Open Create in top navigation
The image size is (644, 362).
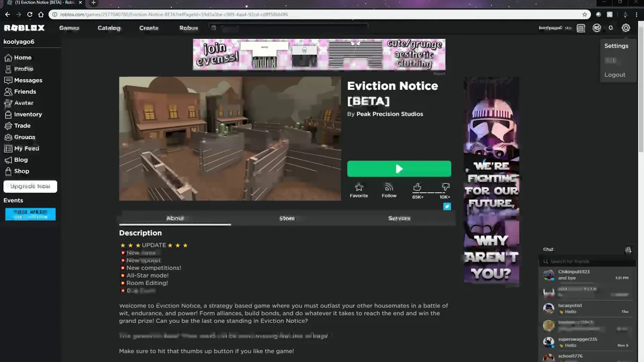149,28
